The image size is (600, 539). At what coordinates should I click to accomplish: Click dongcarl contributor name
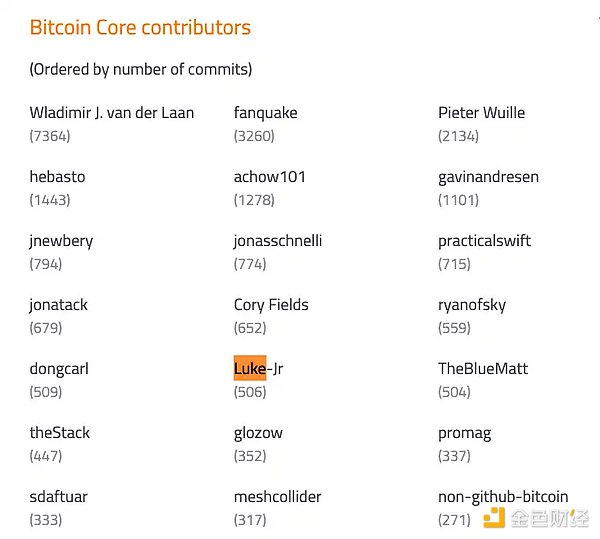click(x=59, y=369)
